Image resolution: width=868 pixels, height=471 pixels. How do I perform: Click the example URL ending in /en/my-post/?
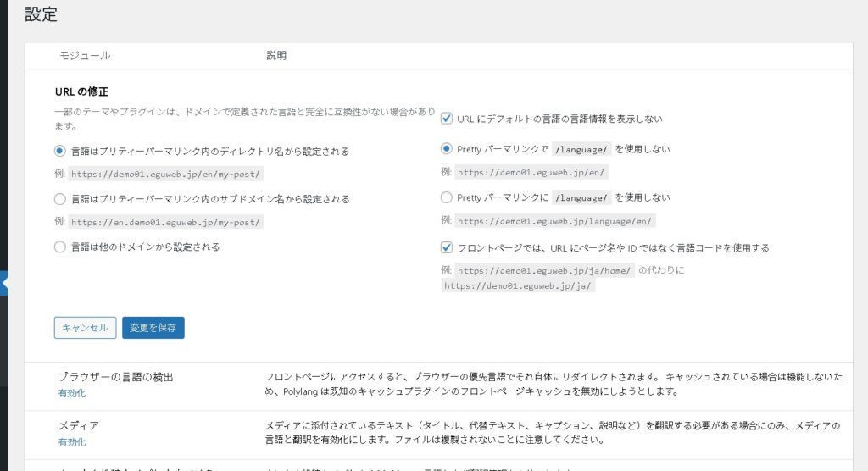[165, 175]
